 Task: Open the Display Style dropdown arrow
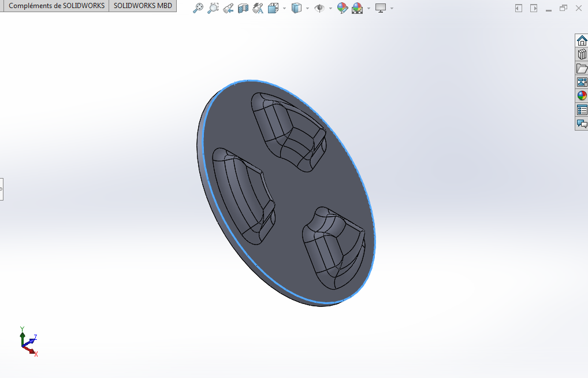coord(307,8)
